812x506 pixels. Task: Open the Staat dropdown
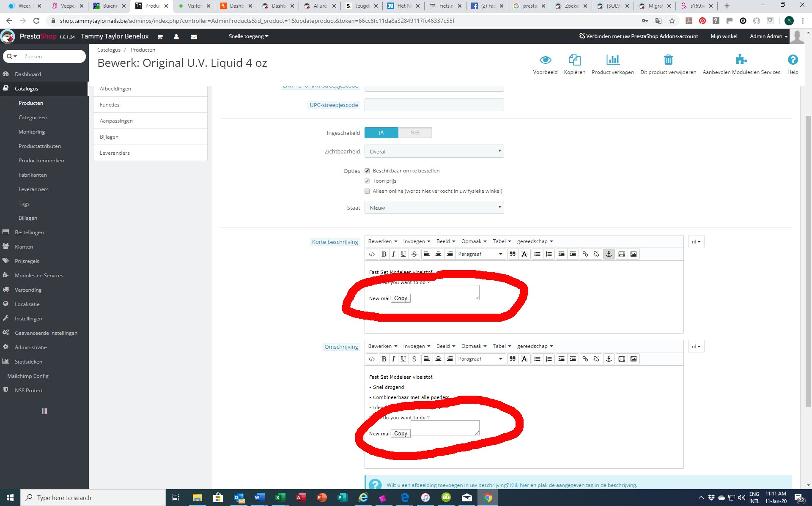pos(434,208)
